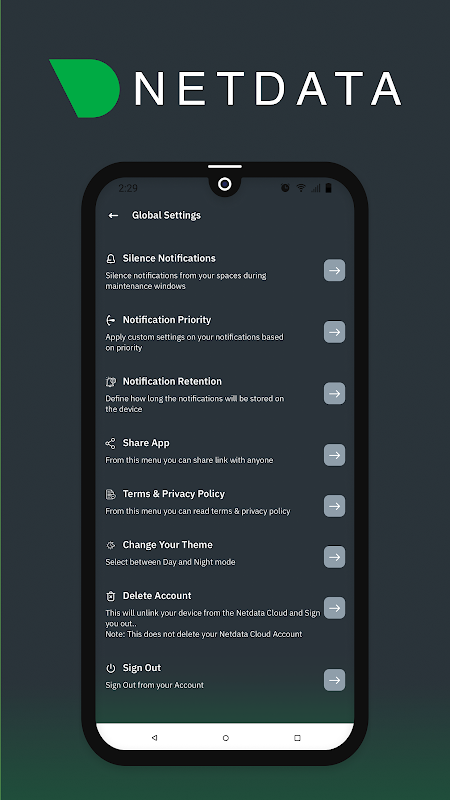Click the trash icon beside Delete Account
The image size is (450, 800).
point(110,596)
